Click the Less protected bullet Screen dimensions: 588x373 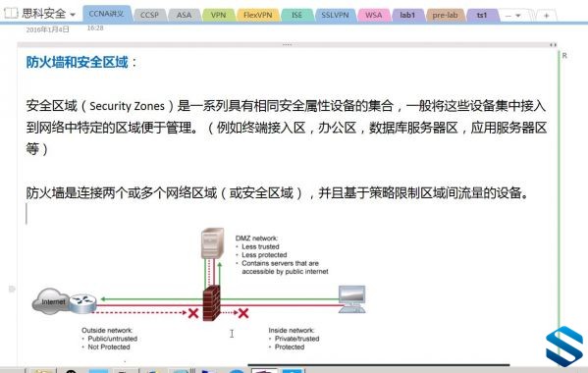click(x=264, y=255)
